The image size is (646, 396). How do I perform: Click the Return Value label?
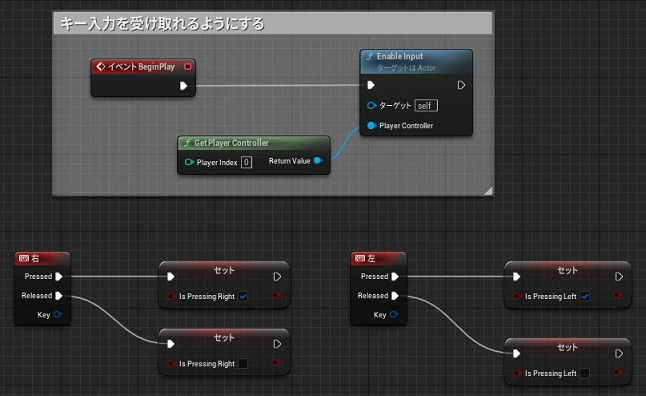click(289, 161)
